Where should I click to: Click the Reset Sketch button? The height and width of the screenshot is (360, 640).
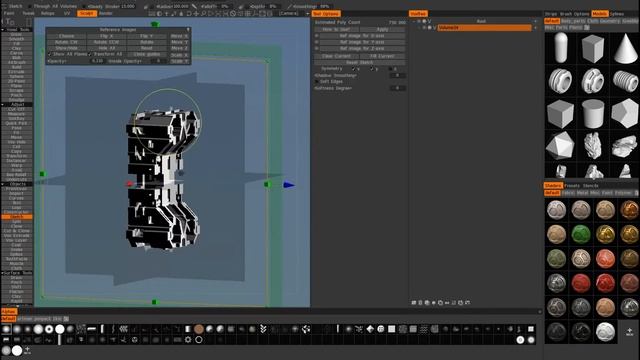360,62
